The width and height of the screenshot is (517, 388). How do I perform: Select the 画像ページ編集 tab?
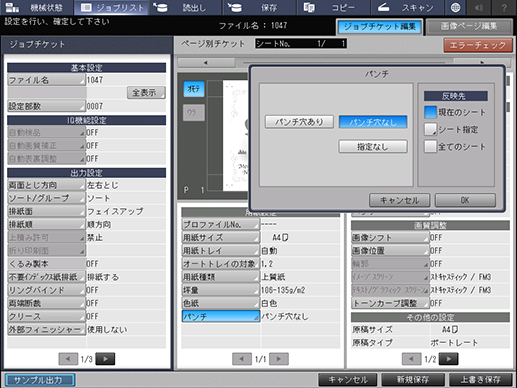point(469,27)
